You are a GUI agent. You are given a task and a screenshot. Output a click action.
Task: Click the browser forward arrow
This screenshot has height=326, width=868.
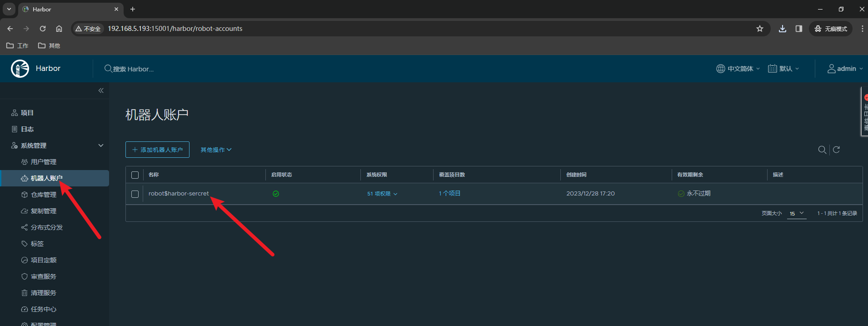point(26,29)
